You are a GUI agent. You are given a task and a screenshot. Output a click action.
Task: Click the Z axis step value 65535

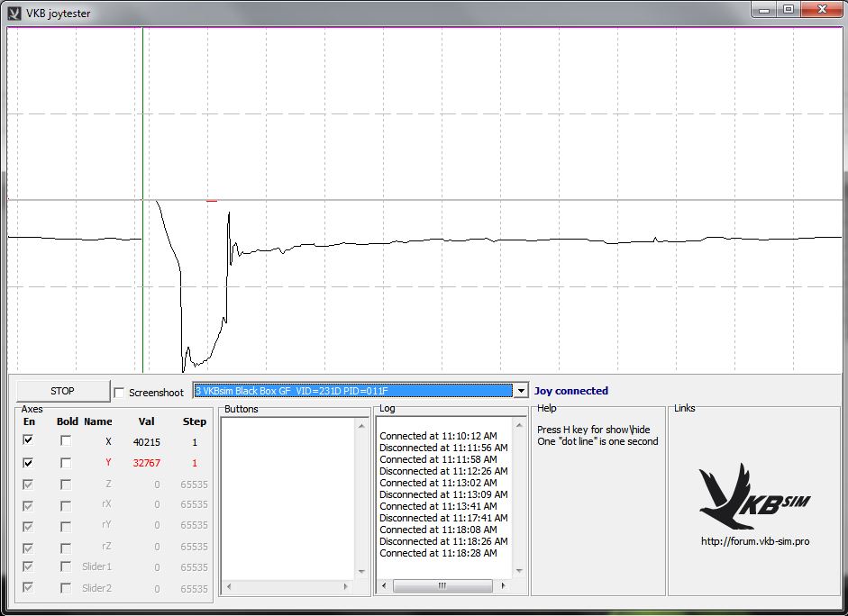coord(194,485)
